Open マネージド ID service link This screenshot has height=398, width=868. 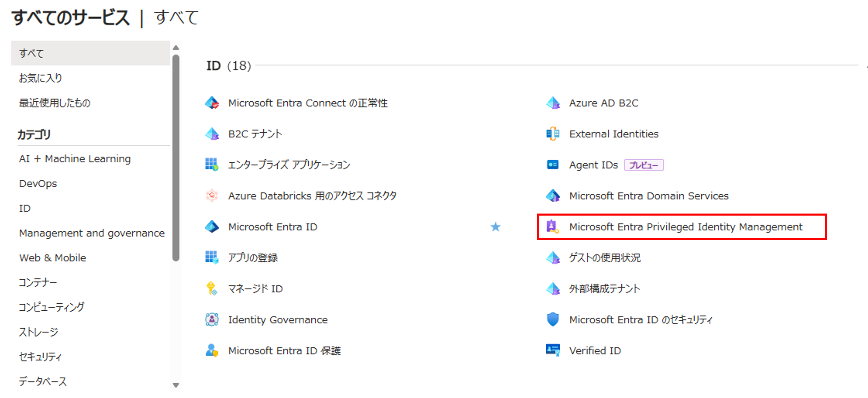click(x=255, y=289)
